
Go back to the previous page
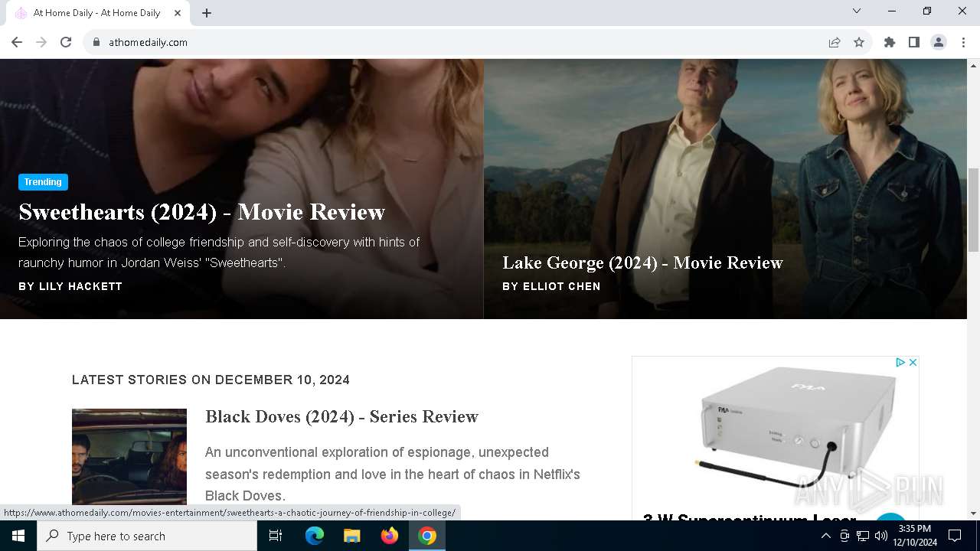[17, 42]
